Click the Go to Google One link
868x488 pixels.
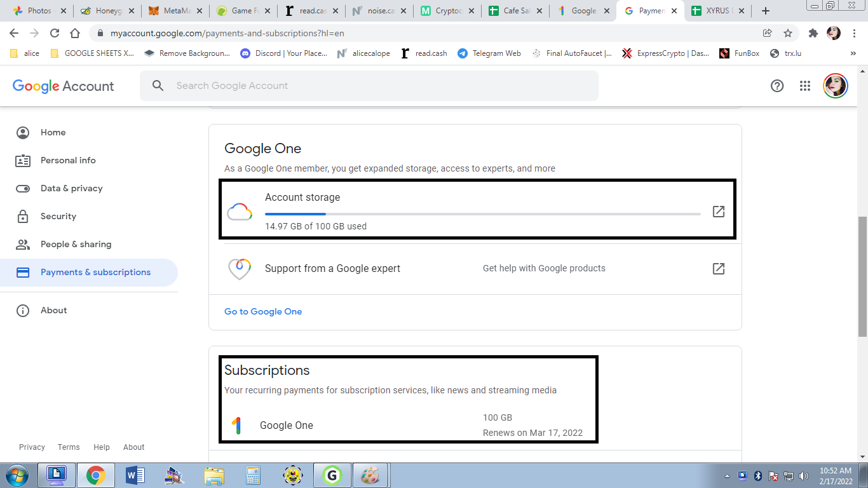(x=263, y=311)
